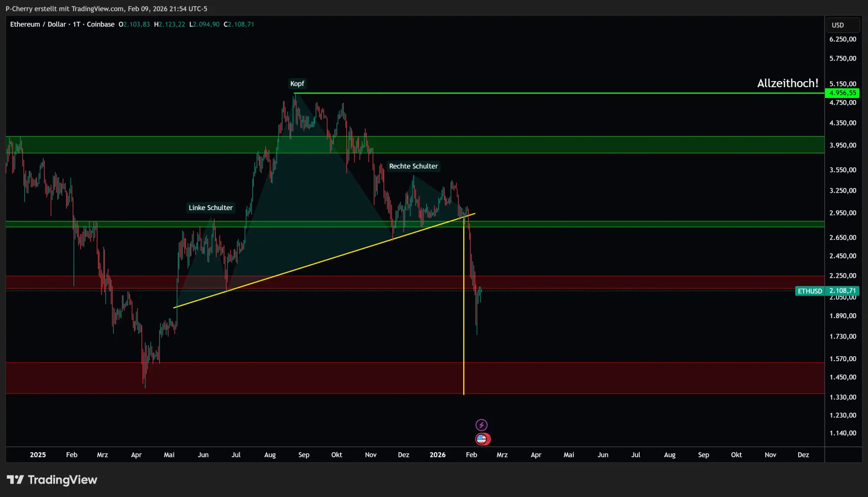Select the Rechte Schulter label
The height and width of the screenshot is (497, 868).
click(413, 166)
